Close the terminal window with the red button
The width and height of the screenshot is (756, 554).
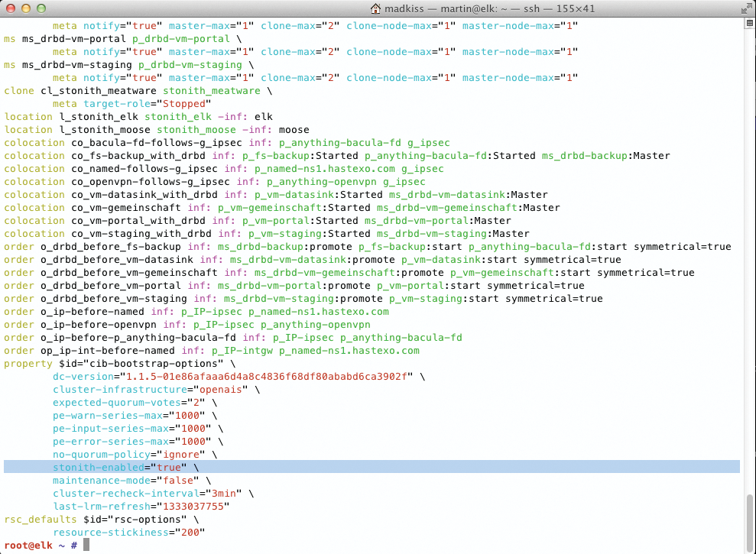click(11, 8)
